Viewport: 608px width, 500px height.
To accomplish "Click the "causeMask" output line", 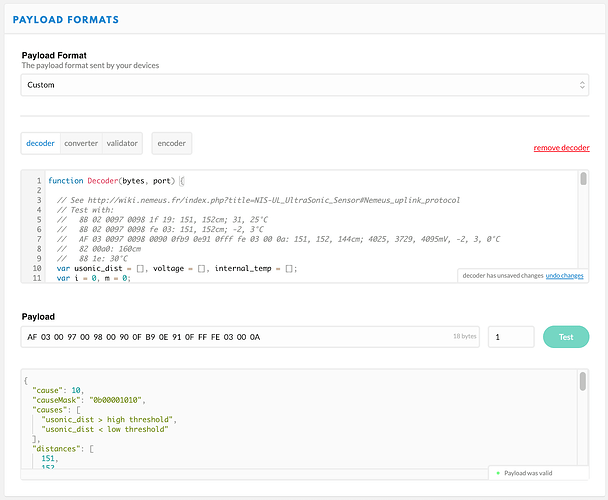I will point(89,400).
